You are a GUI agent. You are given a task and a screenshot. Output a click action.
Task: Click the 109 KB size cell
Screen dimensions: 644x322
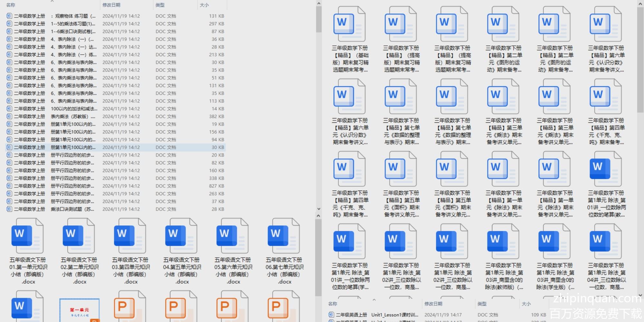pyautogui.click(x=538, y=315)
